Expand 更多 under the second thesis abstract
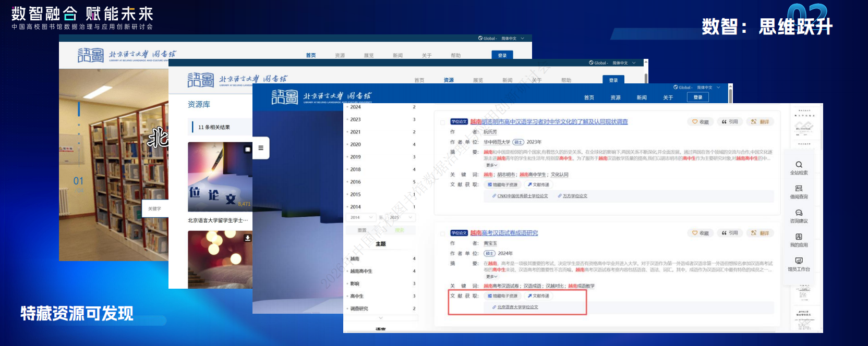Viewport: 868px width, 346px height. click(491, 277)
